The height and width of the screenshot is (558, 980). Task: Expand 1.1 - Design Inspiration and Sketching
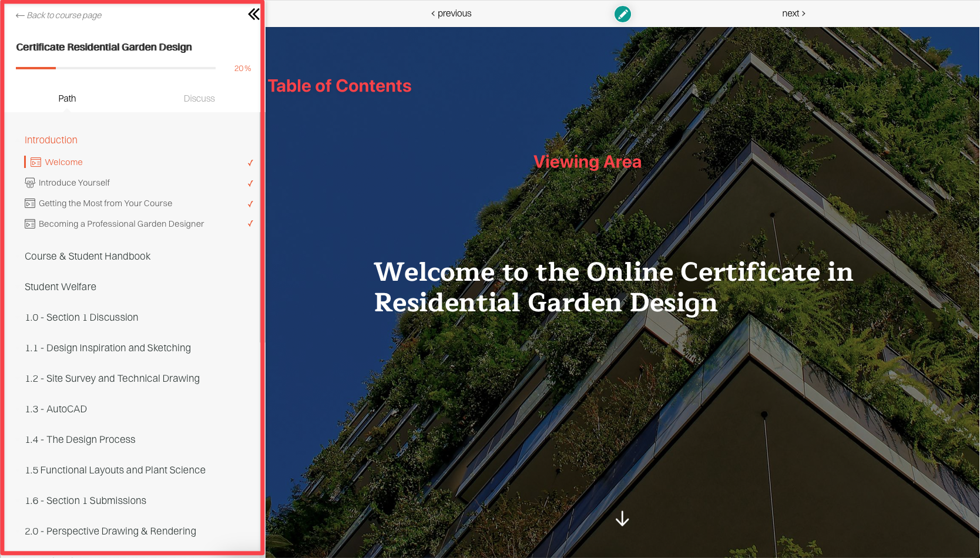(x=108, y=348)
